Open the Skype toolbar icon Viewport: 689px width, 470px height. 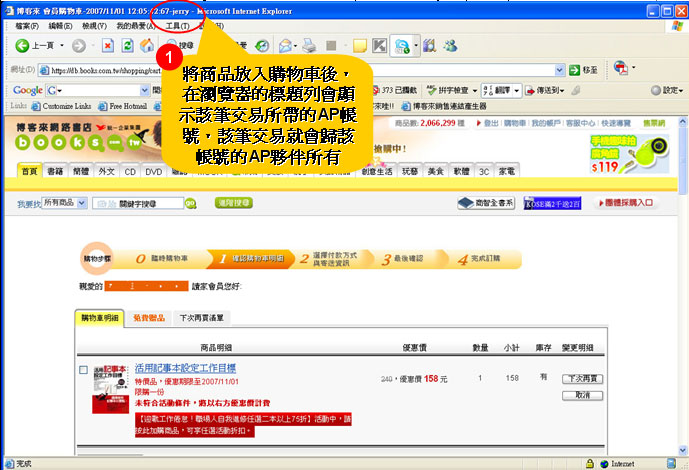pos(402,46)
